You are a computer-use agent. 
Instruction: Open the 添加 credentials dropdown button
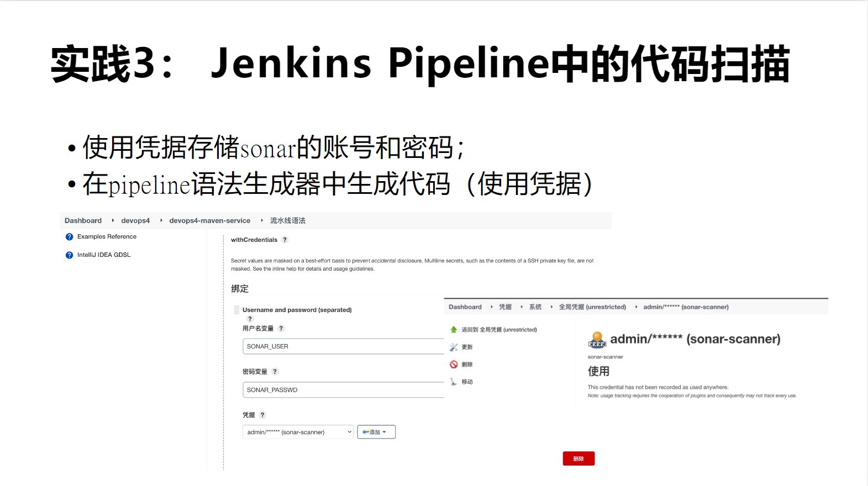(x=376, y=432)
